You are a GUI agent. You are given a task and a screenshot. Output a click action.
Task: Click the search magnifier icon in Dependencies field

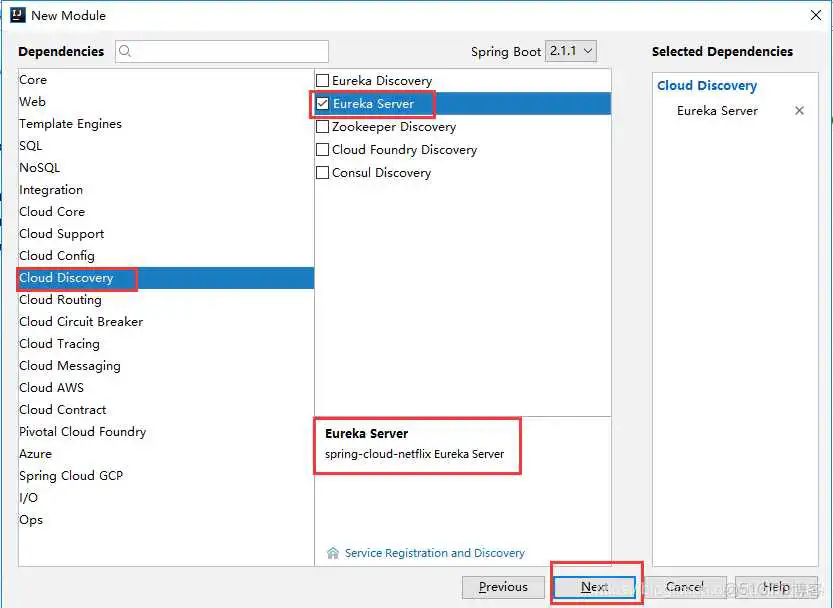coord(126,52)
